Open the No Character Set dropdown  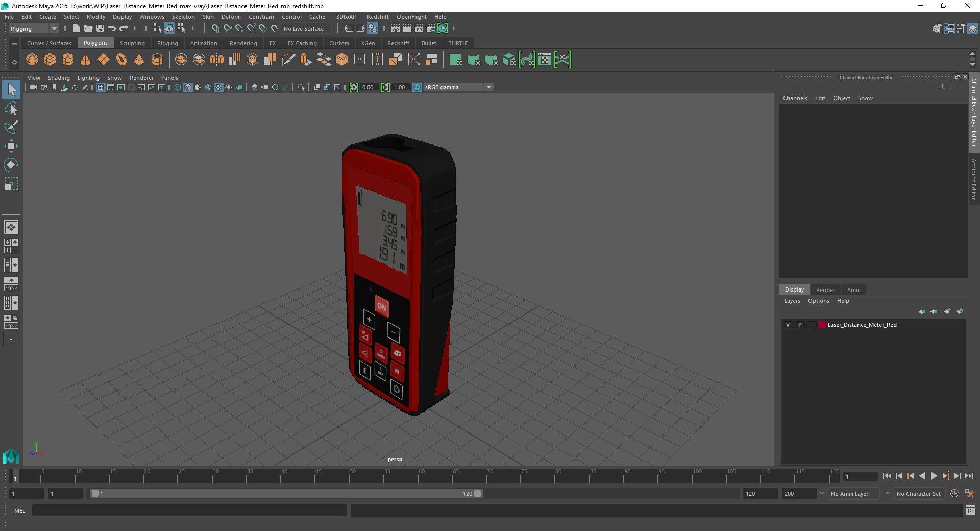[x=919, y=494]
